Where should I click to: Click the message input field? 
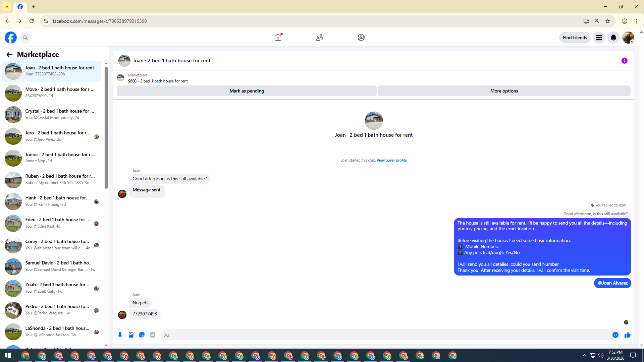(386, 335)
